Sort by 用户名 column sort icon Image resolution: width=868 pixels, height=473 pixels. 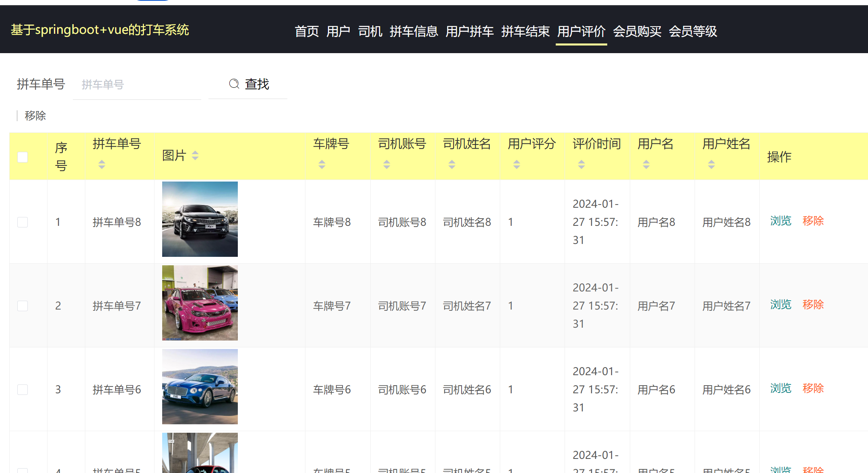646,164
